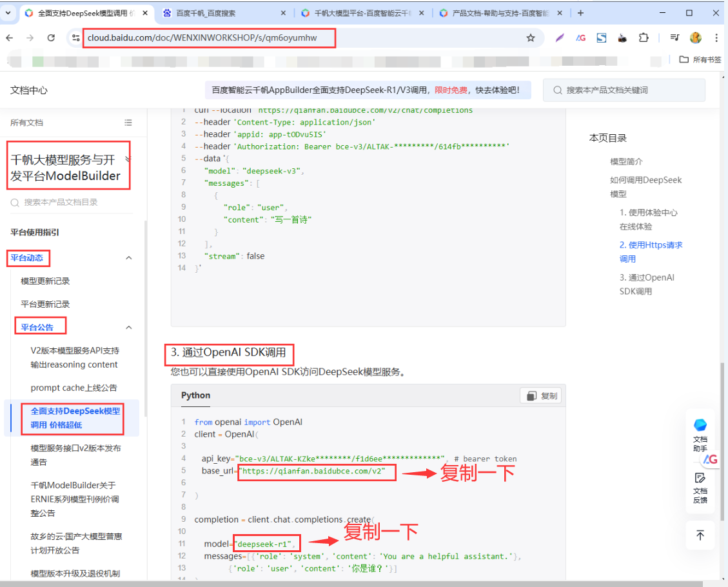Close the 全面支持DeepSeek模型调用 tab
The height and width of the screenshot is (587, 728).
point(145,13)
